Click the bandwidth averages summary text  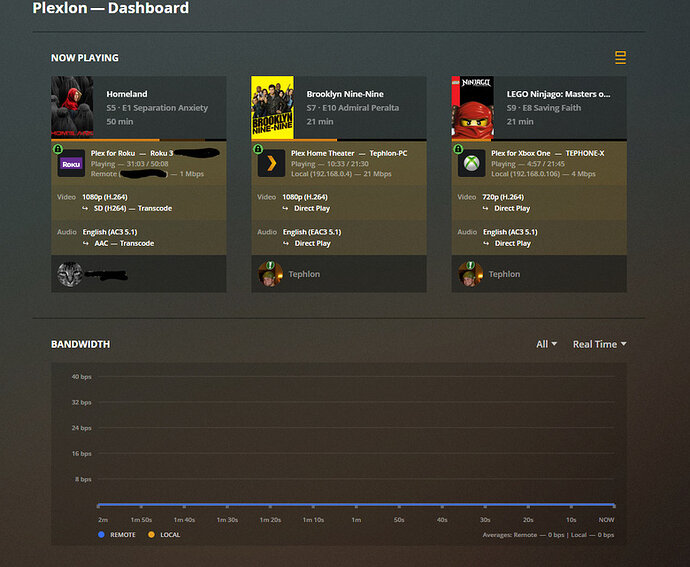[548, 535]
